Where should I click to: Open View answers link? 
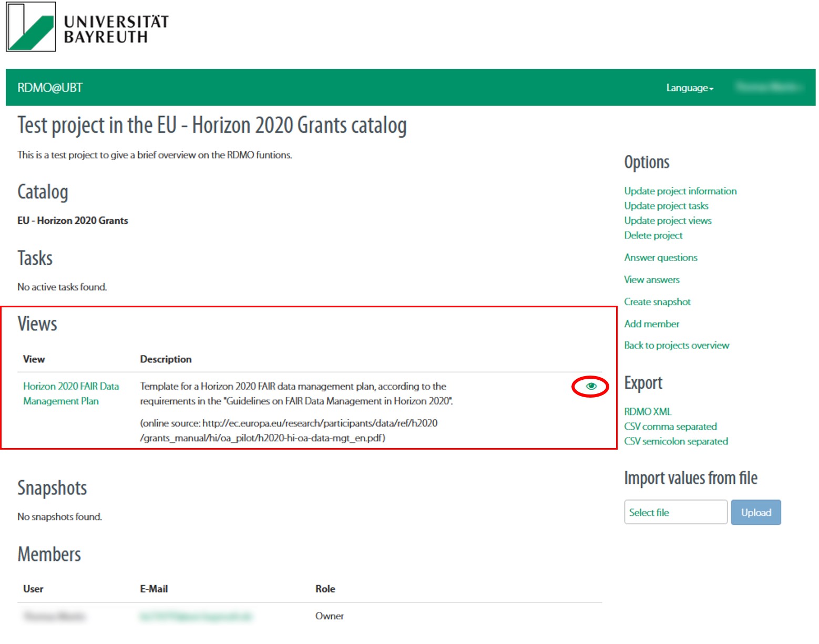point(651,279)
